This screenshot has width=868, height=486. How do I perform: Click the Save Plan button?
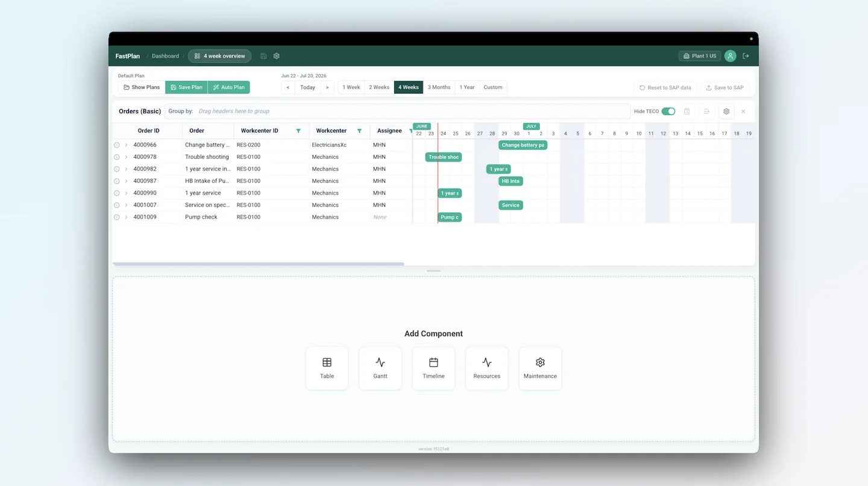(186, 87)
